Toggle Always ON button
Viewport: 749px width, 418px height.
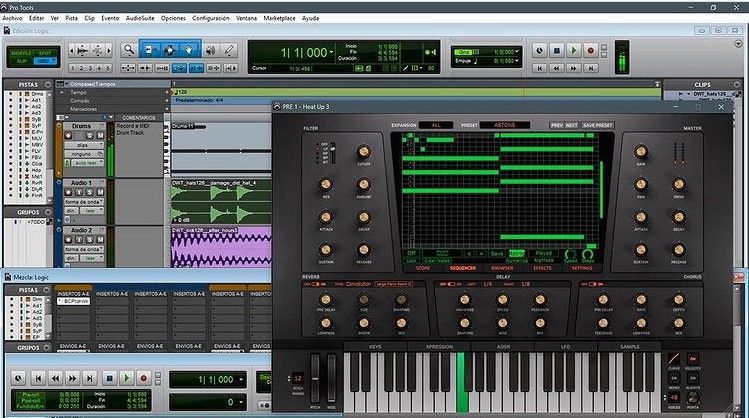click(x=693, y=378)
